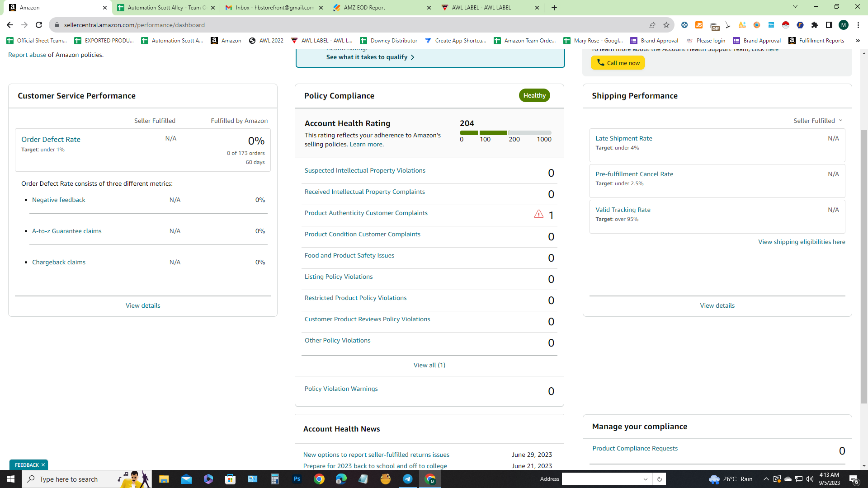868x488 pixels.
Task: Click Call me now button
Action: pyautogui.click(x=618, y=63)
